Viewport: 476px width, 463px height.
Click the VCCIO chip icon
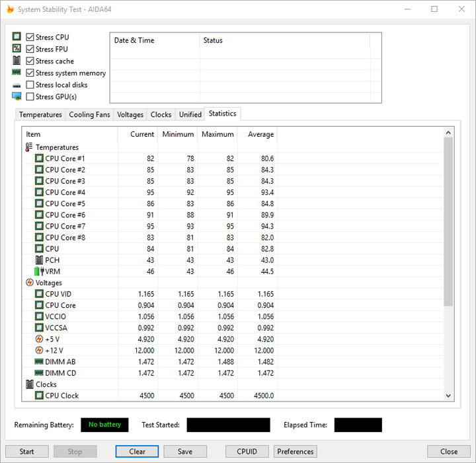(39, 316)
